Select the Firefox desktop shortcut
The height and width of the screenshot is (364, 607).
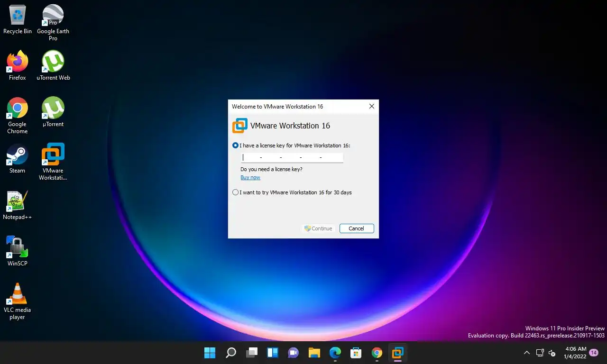point(18,65)
